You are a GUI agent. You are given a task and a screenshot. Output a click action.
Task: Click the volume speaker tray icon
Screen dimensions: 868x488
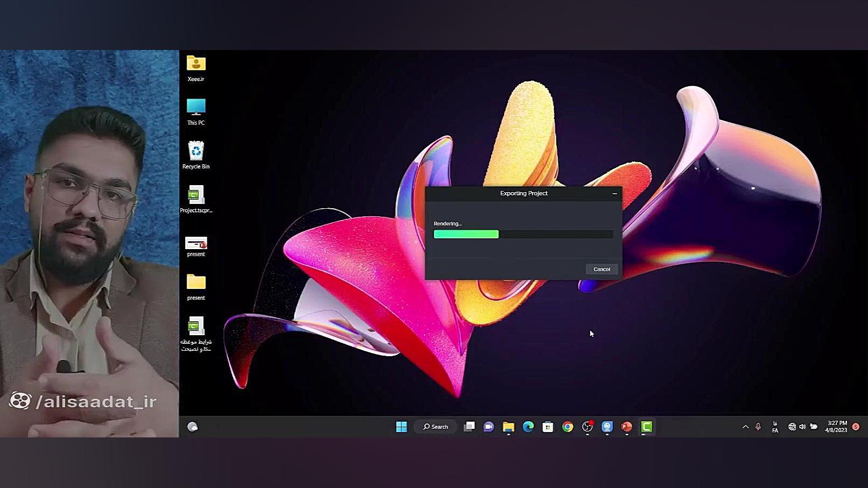coord(802,427)
